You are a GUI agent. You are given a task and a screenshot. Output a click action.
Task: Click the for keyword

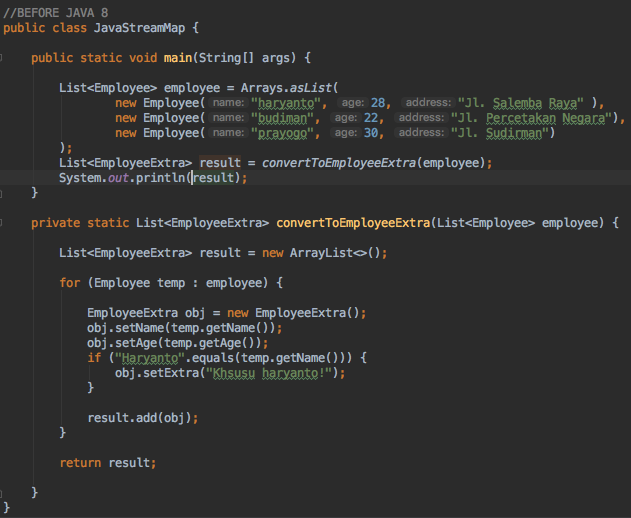[x=70, y=283]
